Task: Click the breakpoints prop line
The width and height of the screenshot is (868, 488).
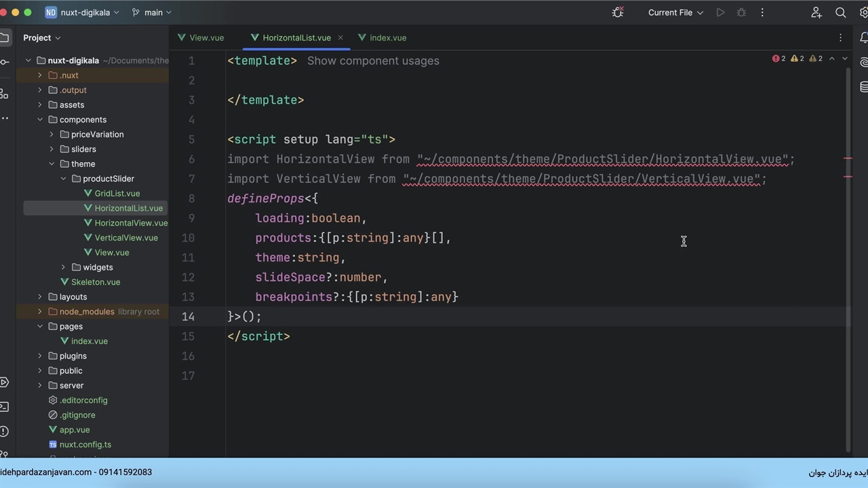Action: click(357, 297)
